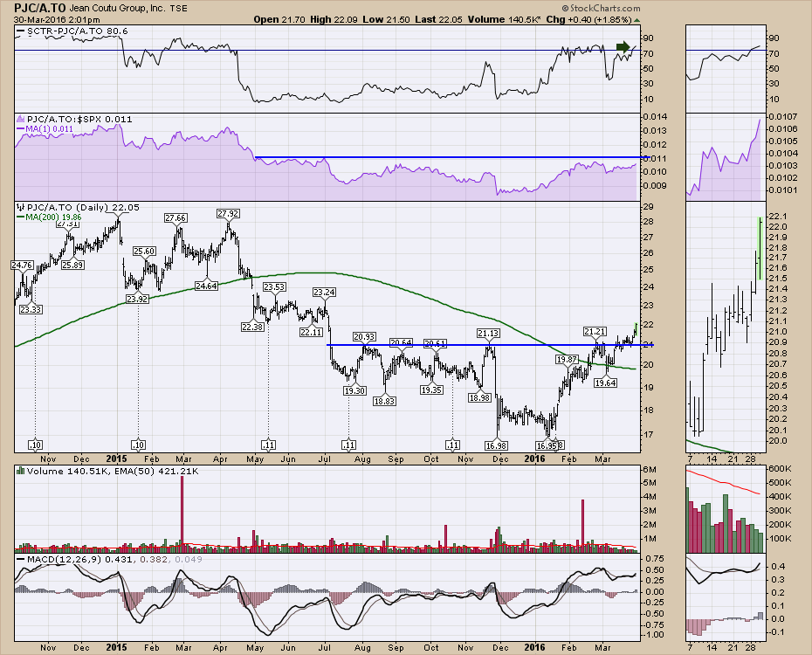Click the 19.30 low price label
Screen dimensions: 812x655
(x=354, y=390)
